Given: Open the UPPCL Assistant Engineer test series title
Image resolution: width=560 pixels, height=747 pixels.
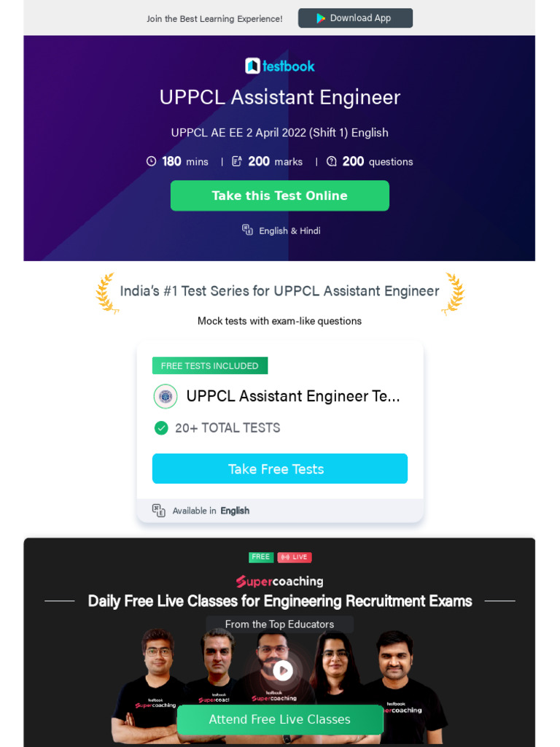Looking at the screenshot, I should point(293,396).
